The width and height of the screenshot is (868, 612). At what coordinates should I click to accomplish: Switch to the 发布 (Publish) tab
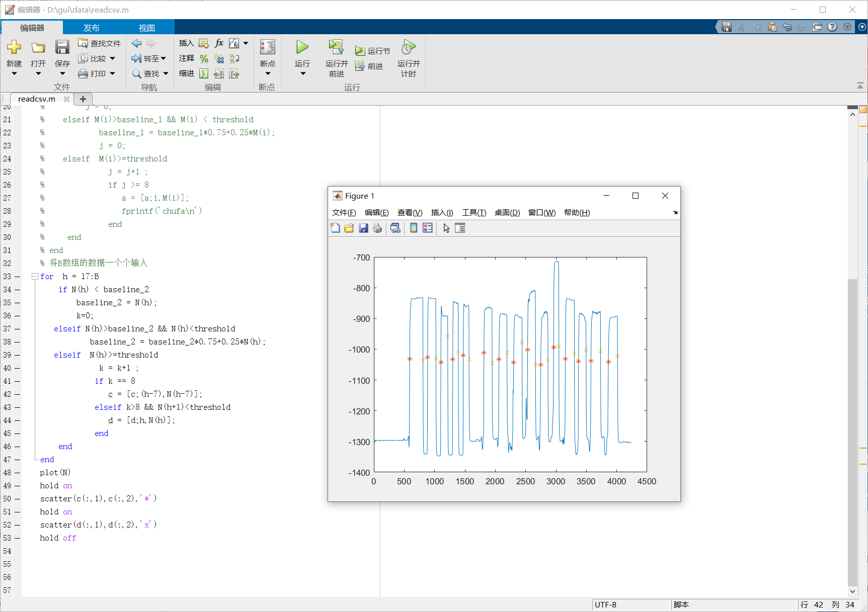92,28
